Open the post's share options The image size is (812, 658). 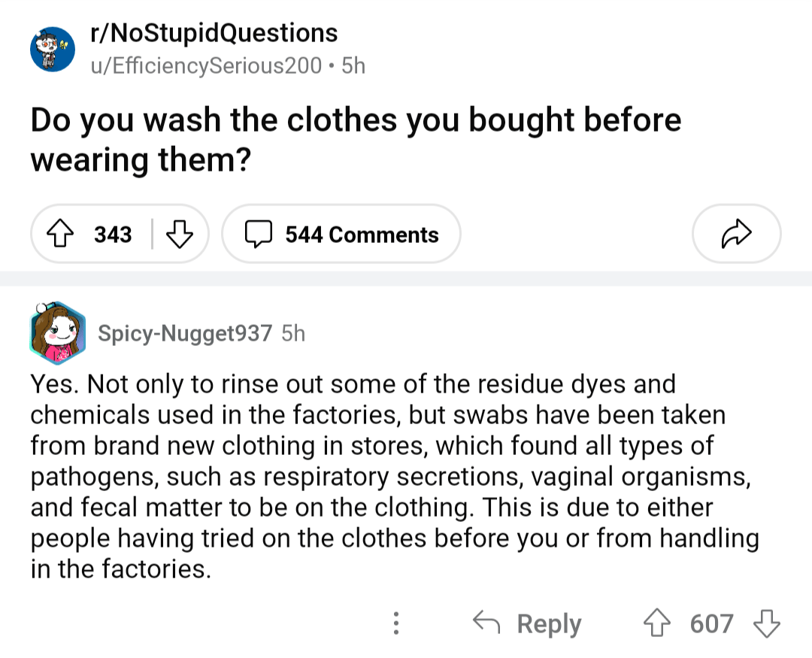click(735, 234)
